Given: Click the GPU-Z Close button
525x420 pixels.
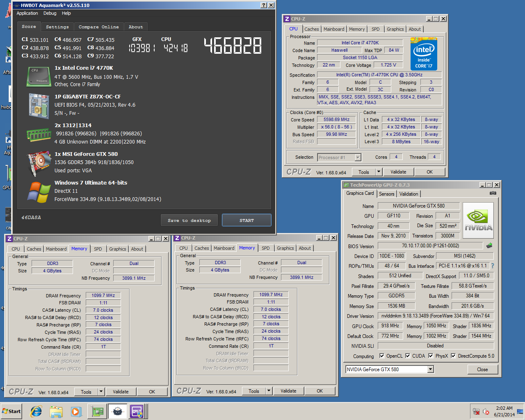Looking at the screenshot, I should pos(483,370).
